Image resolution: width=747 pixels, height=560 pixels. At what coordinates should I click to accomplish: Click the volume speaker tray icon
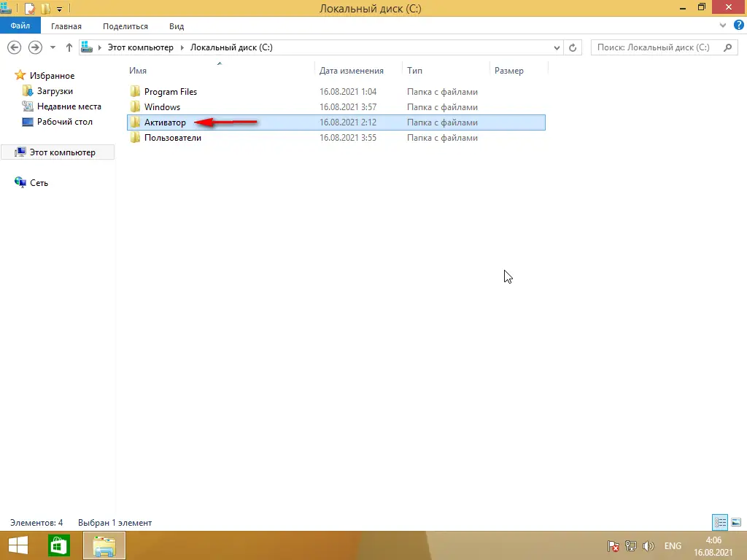click(648, 545)
